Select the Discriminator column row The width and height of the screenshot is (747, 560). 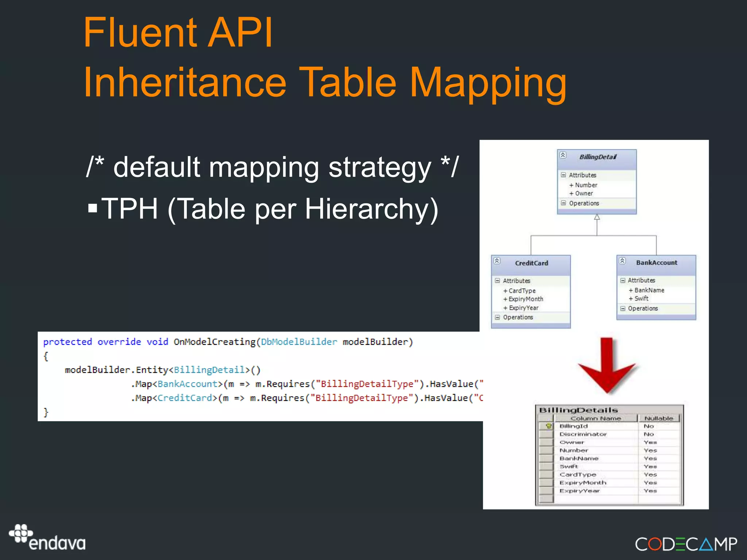[x=609, y=434]
